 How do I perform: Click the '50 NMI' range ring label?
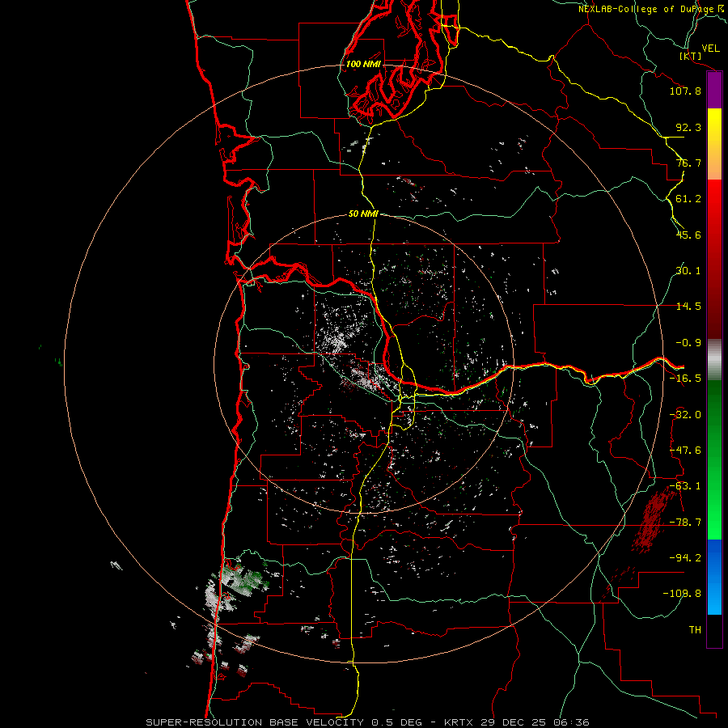tap(363, 214)
